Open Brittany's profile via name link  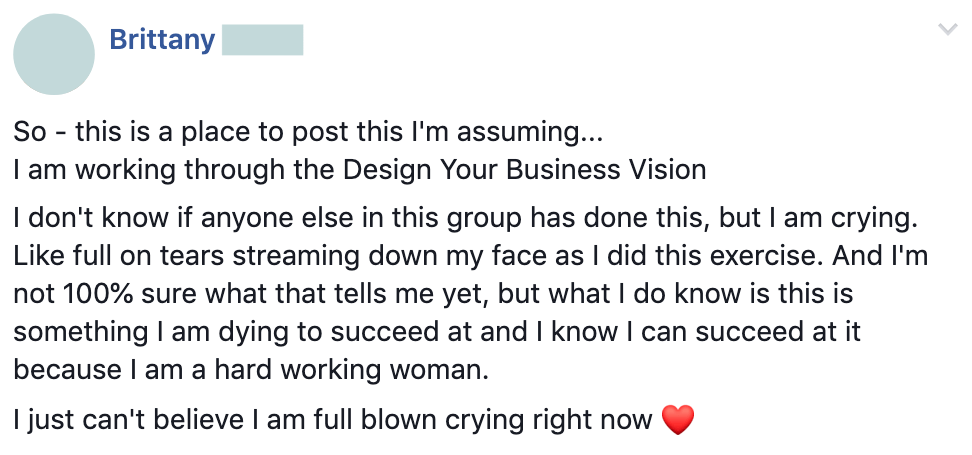coord(161,42)
